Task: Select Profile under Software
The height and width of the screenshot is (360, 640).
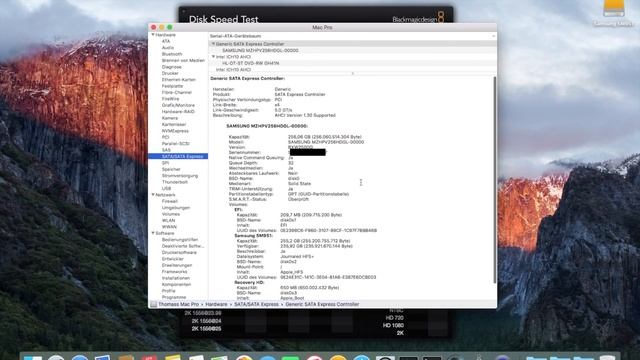Action: pos(169,291)
